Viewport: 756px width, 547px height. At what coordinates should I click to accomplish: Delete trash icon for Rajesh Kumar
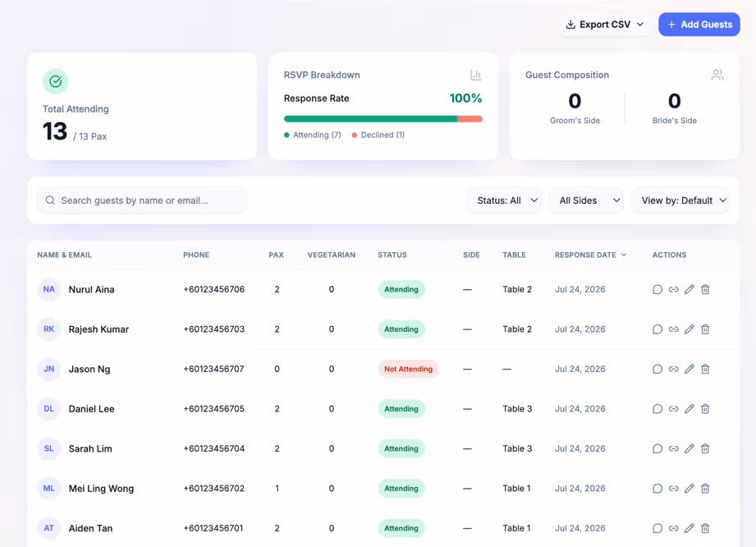point(705,329)
